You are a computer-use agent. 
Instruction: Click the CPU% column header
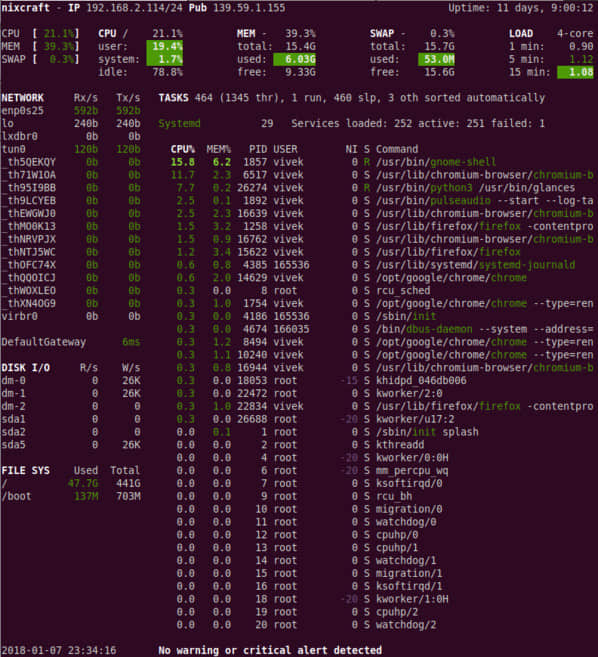pos(182,149)
